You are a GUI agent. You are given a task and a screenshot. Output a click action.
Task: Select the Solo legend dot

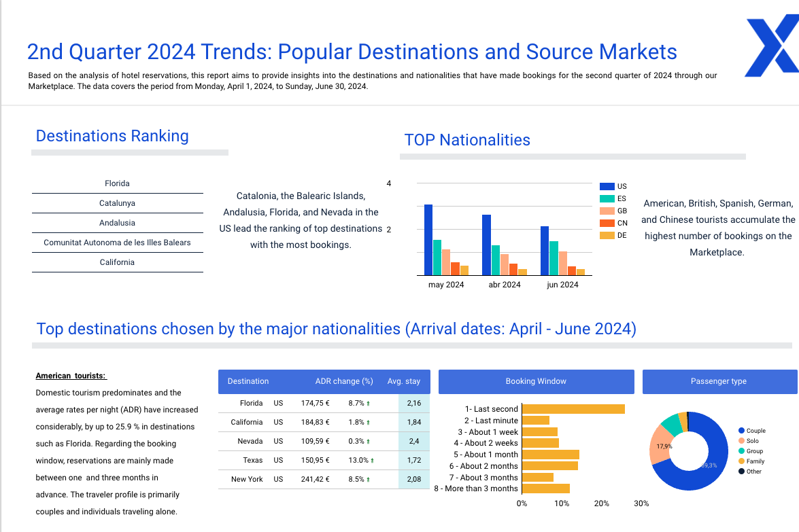(x=741, y=441)
